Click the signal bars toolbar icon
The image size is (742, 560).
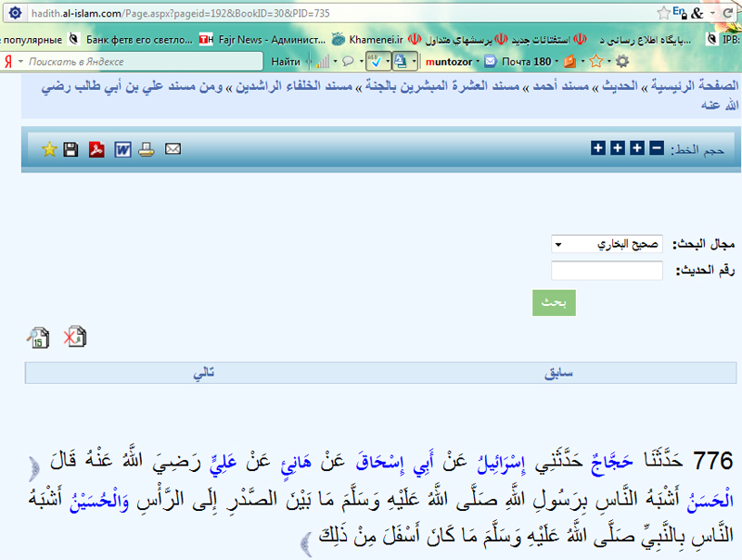(323, 61)
